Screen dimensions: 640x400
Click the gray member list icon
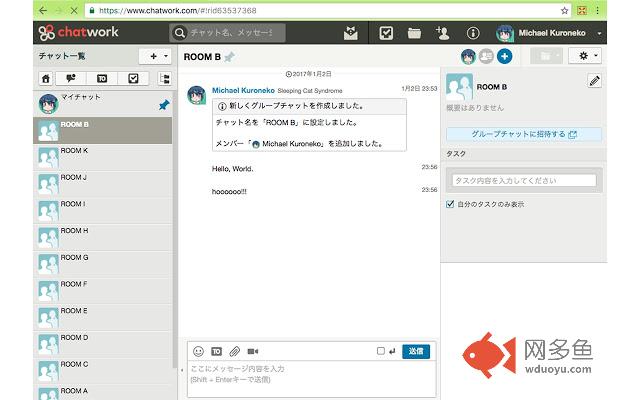[x=486, y=56]
